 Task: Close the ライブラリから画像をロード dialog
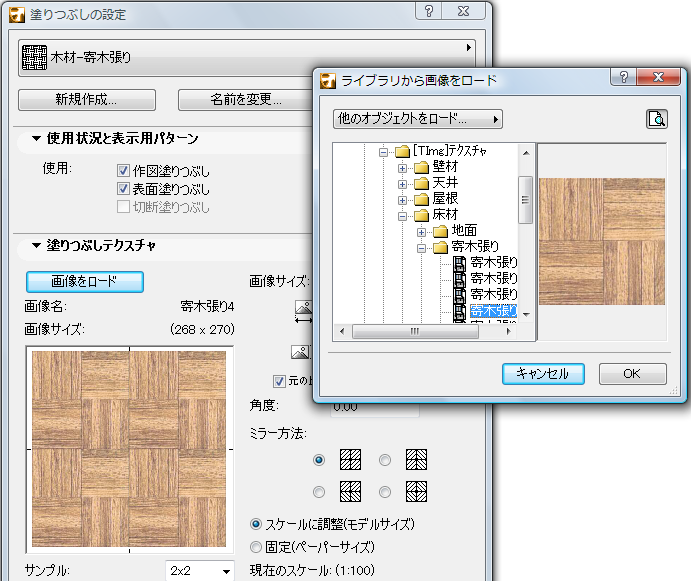pyautogui.click(x=658, y=77)
